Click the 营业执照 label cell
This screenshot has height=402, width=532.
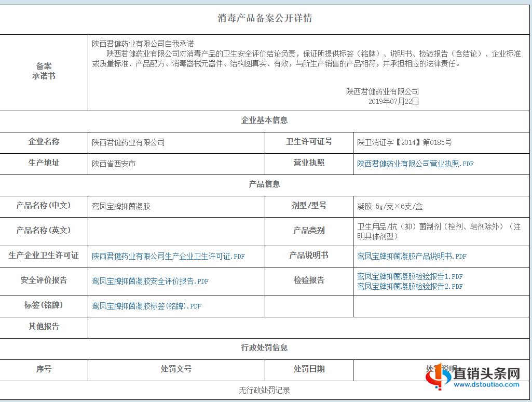pyautogui.click(x=309, y=163)
